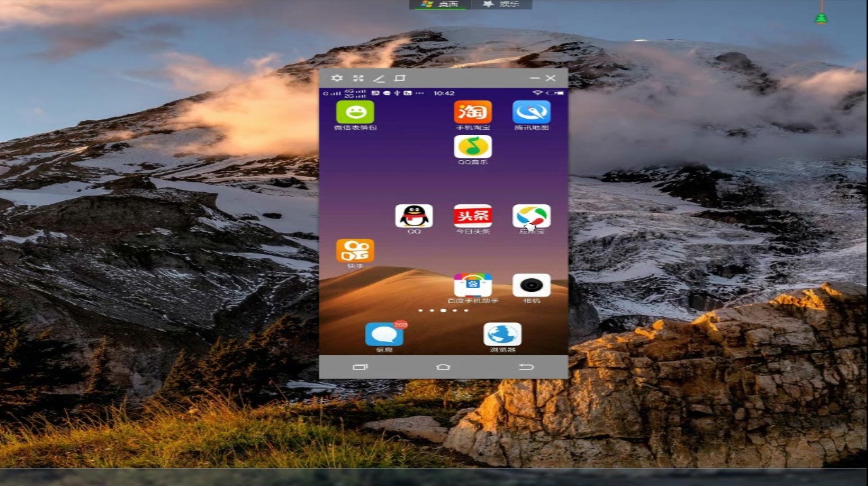Open the 今日头条 news app
This screenshot has height=486, width=868.
pos(473,216)
